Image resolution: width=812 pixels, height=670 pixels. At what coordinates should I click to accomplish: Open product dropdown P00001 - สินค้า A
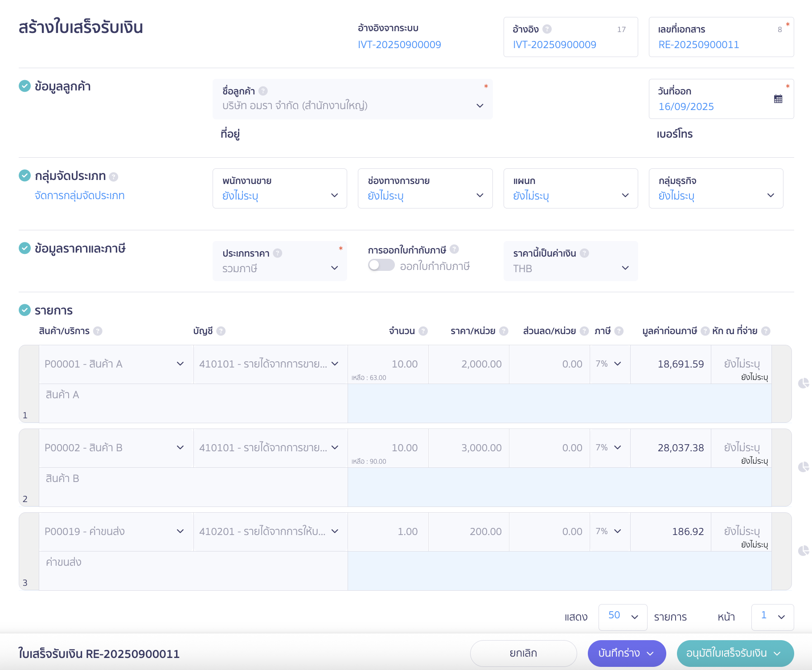[116, 364]
